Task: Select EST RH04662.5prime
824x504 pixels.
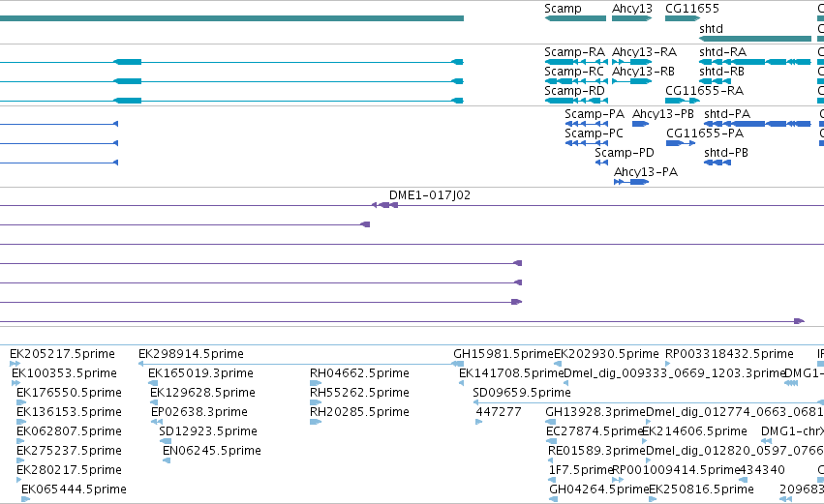Action: (x=359, y=373)
